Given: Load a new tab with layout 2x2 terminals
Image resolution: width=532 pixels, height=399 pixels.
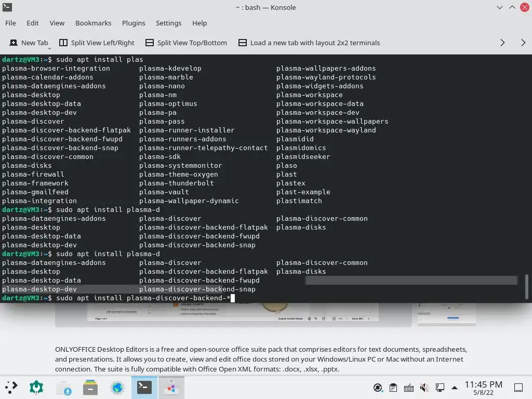Looking at the screenshot, I should [315, 43].
